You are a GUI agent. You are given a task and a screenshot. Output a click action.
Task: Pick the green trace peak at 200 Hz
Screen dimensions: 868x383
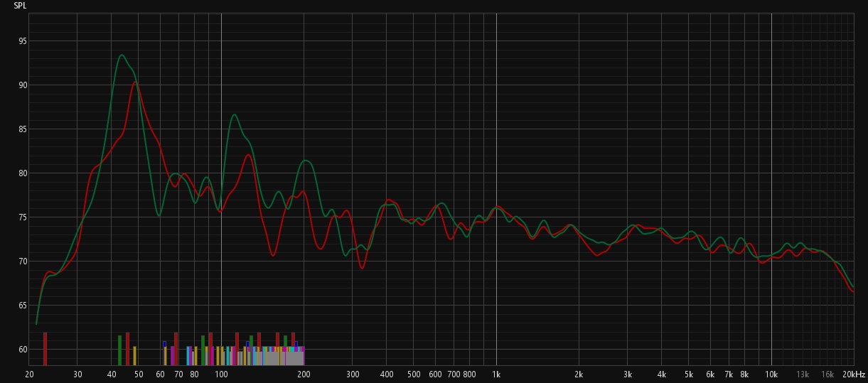305,161
